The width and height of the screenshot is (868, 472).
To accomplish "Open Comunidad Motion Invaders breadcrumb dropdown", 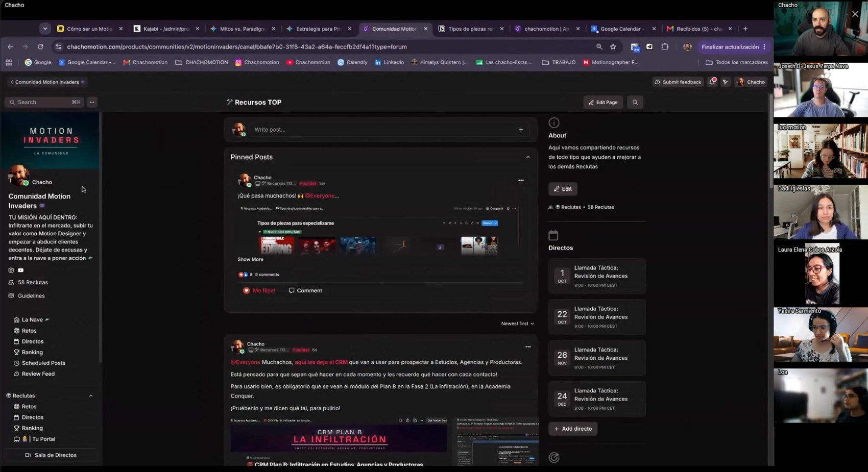I will point(47,82).
